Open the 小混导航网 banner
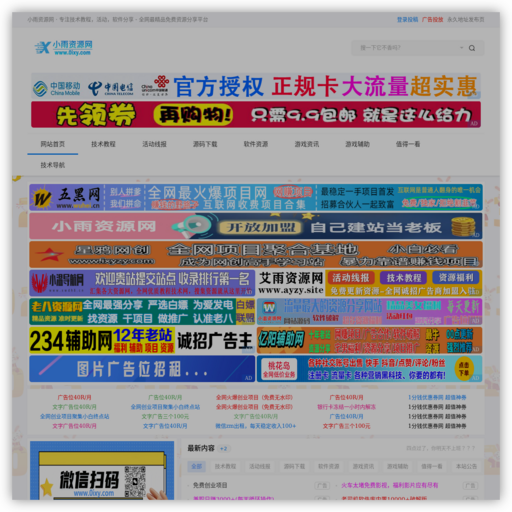Viewport: 512px width, 512px height. [142, 283]
